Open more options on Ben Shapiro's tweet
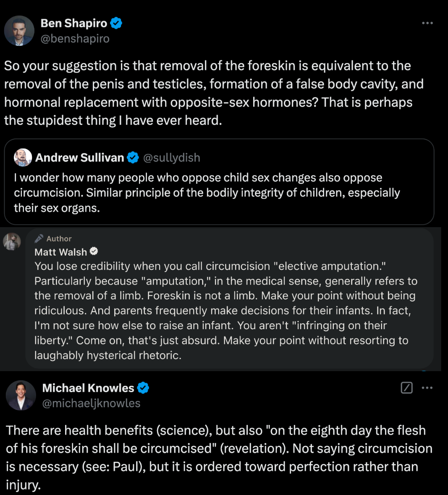This screenshot has width=448, height=495. click(427, 23)
